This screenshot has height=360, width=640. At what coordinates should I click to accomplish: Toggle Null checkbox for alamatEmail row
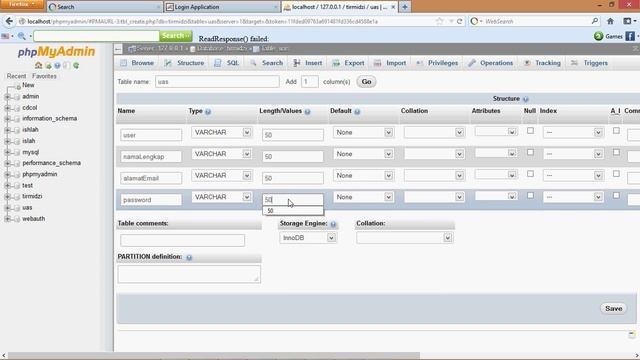(x=530, y=174)
